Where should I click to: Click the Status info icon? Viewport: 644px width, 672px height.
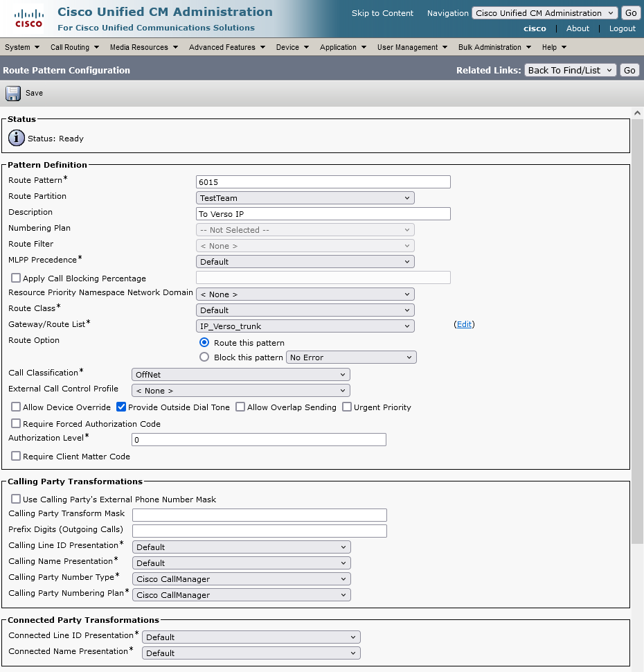(x=17, y=138)
